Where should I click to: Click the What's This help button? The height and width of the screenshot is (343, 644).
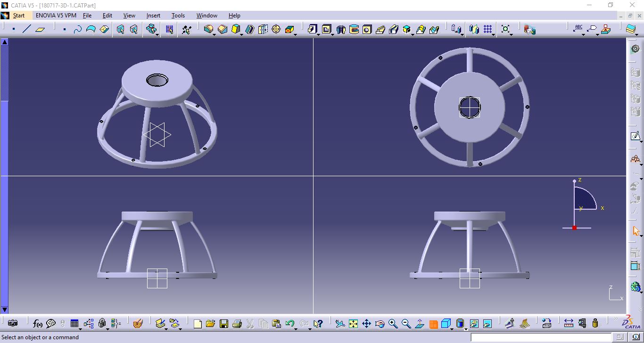pyautogui.click(x=318, y=323)
